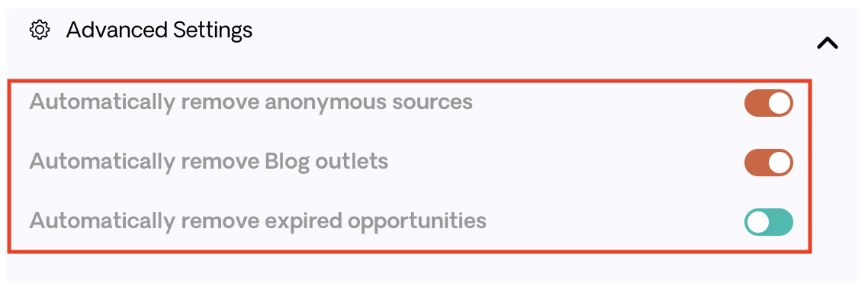Collapse the Advanced Settings section using the chevron

coord(827,43)
